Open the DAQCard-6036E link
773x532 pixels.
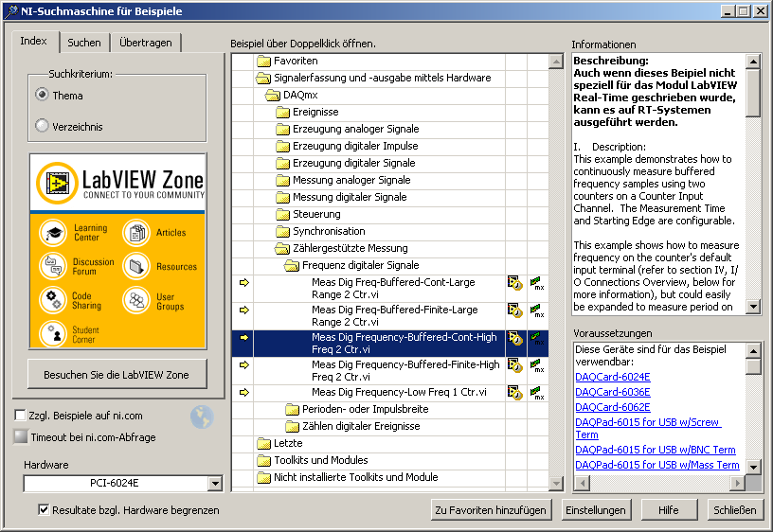[613, 392]
